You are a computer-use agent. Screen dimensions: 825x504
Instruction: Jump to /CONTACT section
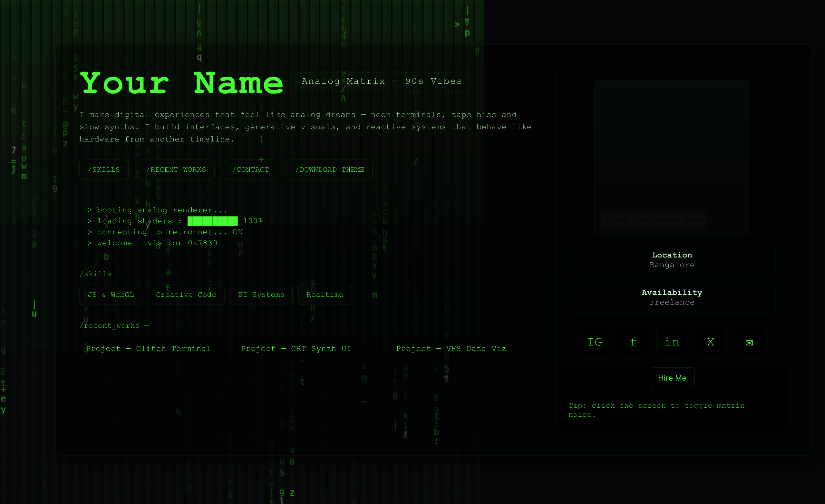coord(250,170)
